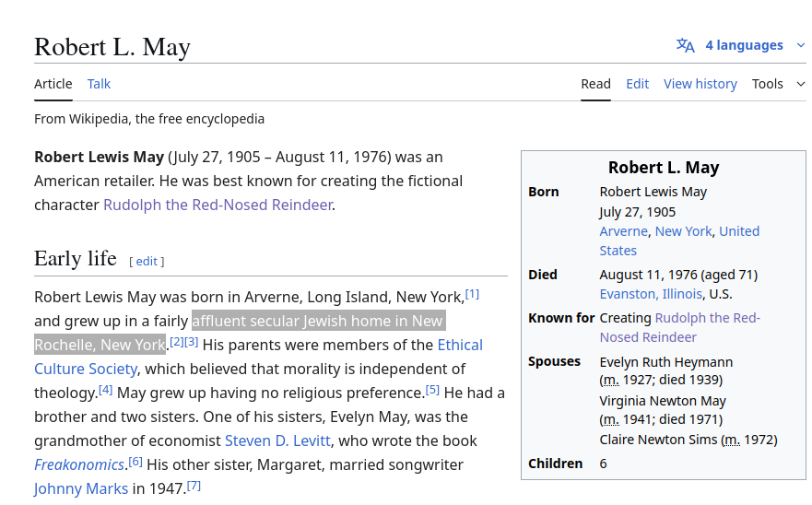Open United States link in infobox

pyautogui.click(x=679, y=241)
